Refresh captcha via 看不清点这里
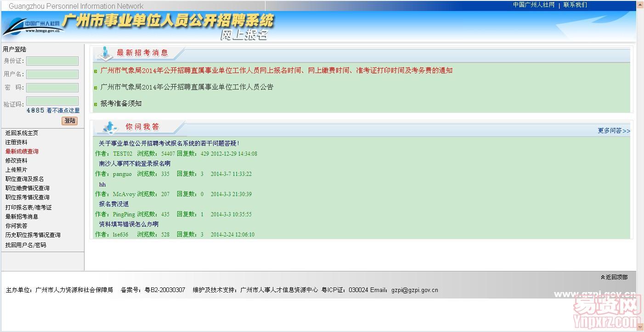Image resolution: width=644 pixels, height=332 pixels. click(x=63, y=111)
